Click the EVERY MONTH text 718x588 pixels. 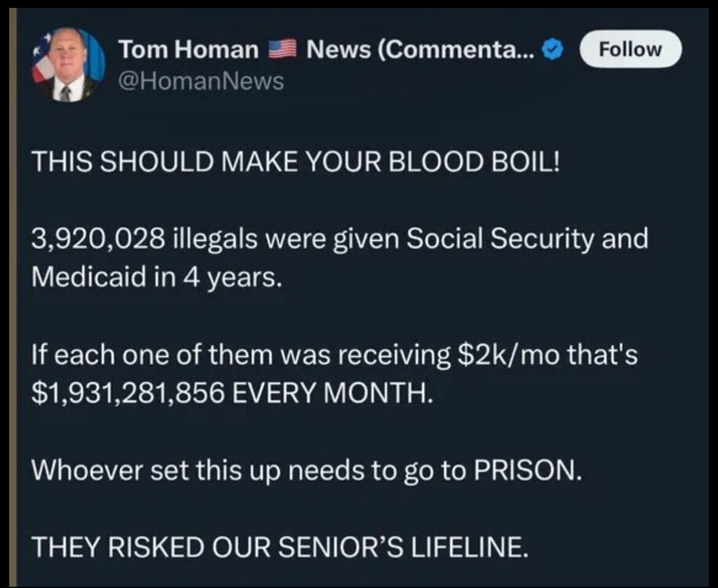[332, 394]
